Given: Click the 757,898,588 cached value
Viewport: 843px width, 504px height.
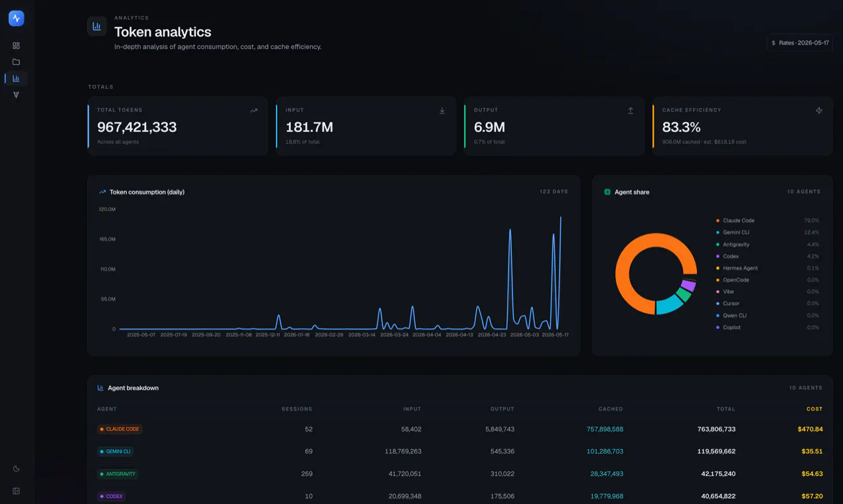Looking at the screenshot, I should [x=605, y=429].
